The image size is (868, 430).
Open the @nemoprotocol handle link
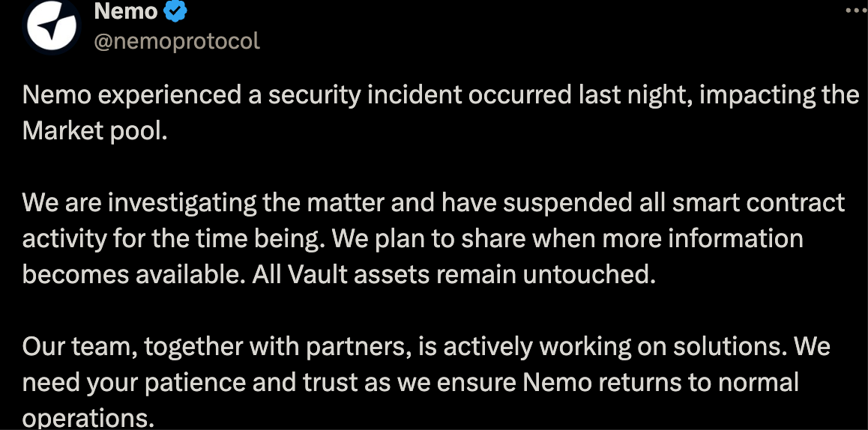point(176,40)
